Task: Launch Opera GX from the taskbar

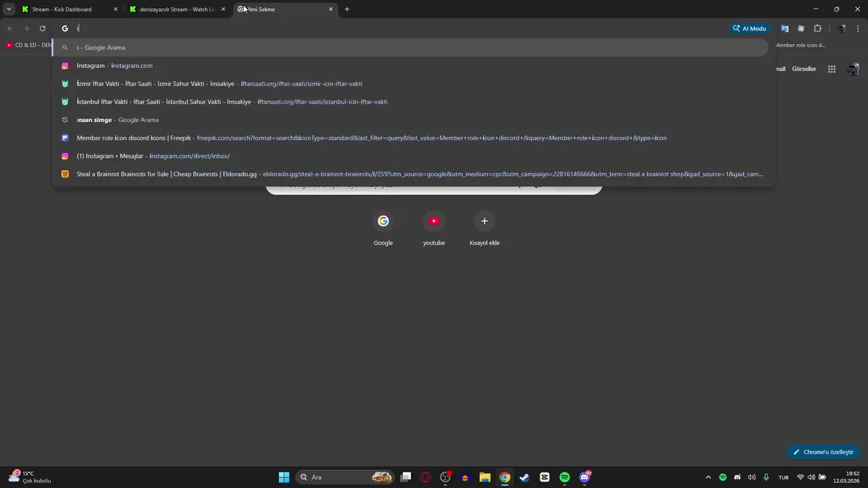Action: click(x=426, y=477)
